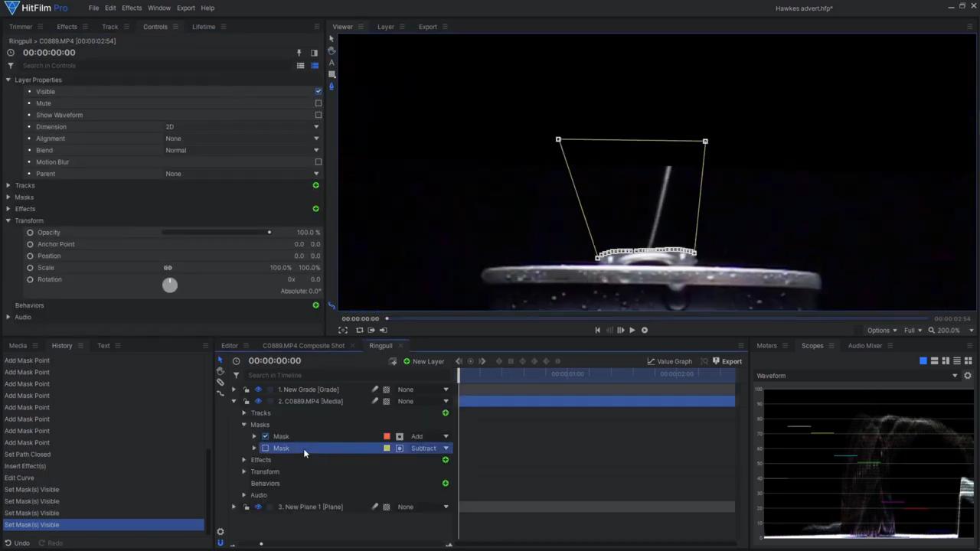The height and width of the screenshot is (551, 980).
Task: Open the Window menu
Action: (x=159, y=8)
